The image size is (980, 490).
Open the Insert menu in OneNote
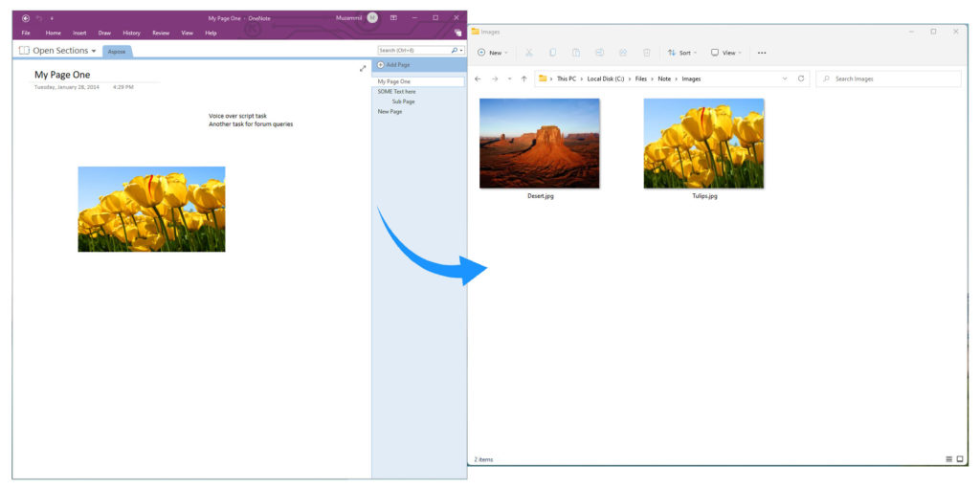pos(79,33)
